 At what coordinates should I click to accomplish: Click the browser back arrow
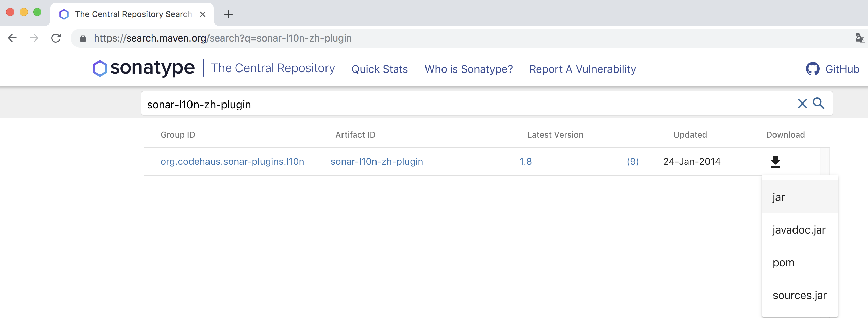point(12,38)
